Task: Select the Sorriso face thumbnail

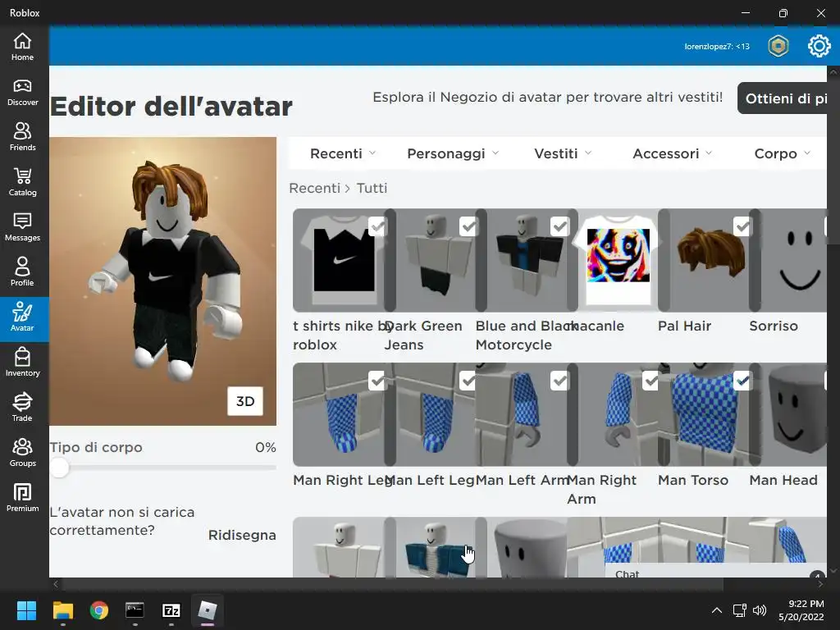Action: [793, 260]
